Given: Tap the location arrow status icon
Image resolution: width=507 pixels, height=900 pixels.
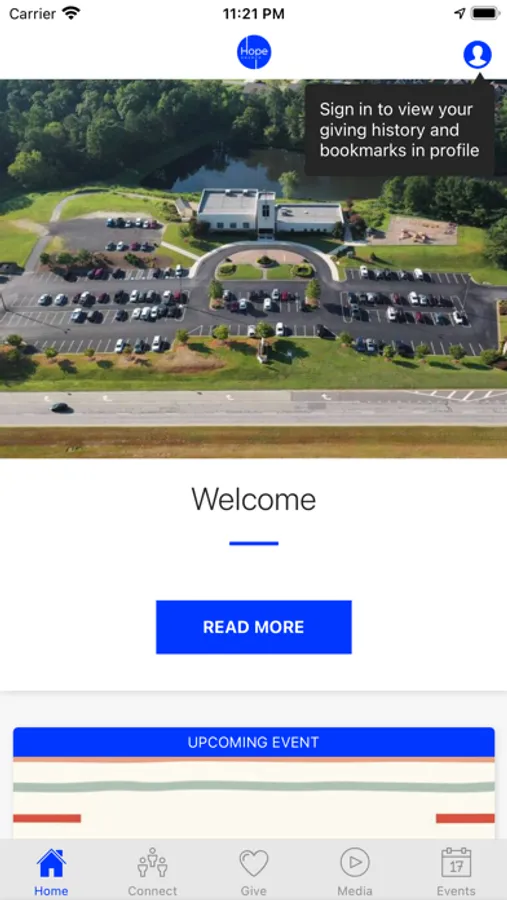Looking at the screenshot, I should point(460,13).
